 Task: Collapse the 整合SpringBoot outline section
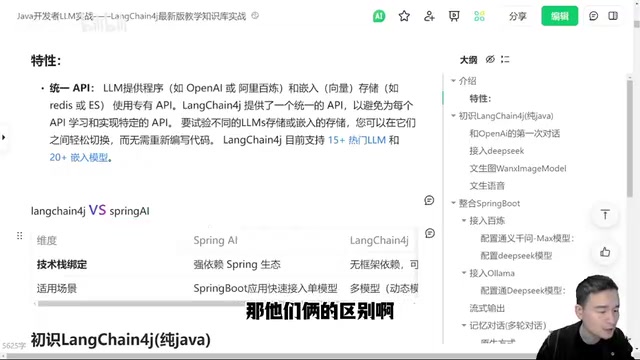(x=453, y=203)
